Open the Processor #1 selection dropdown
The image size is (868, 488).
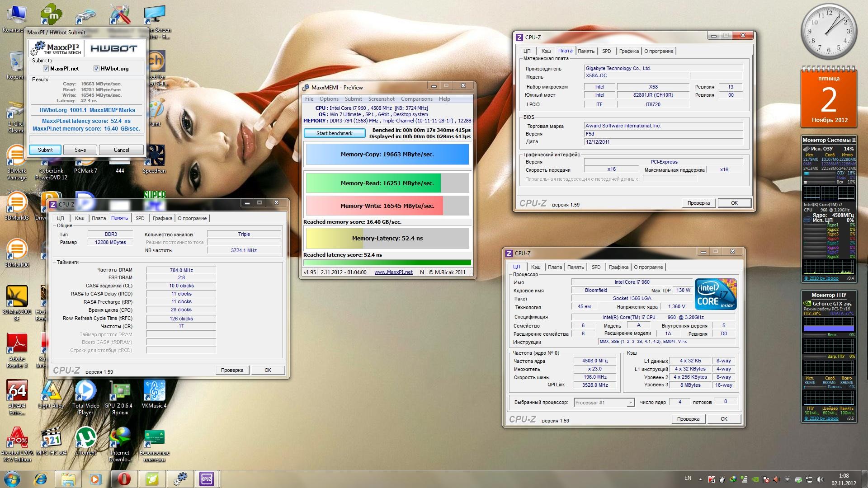click(x=604, y=402)
